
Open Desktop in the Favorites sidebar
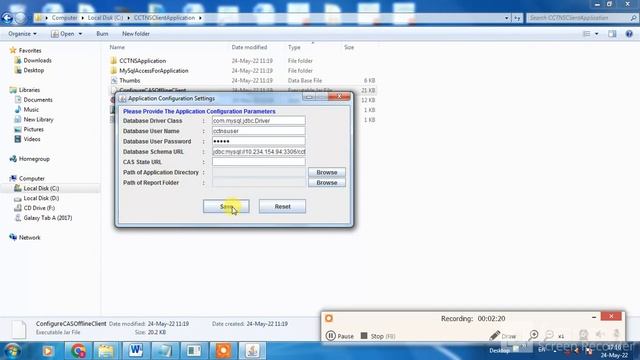(33, 70)
